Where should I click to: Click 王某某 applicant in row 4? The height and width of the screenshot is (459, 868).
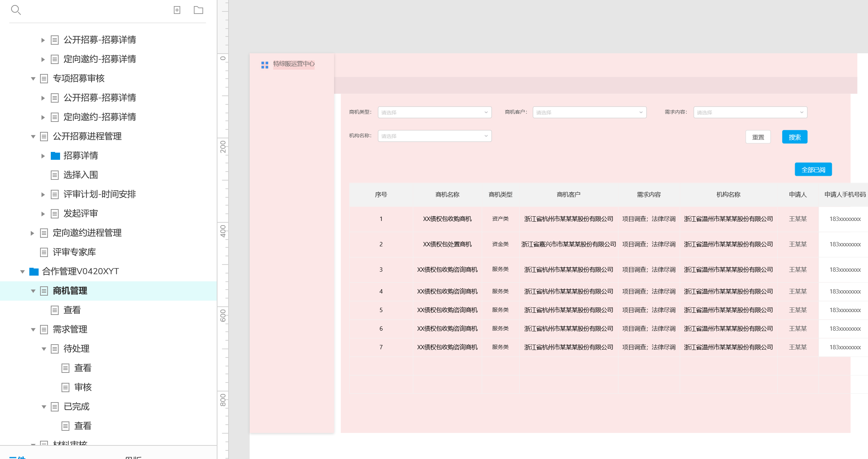[798, 291]
